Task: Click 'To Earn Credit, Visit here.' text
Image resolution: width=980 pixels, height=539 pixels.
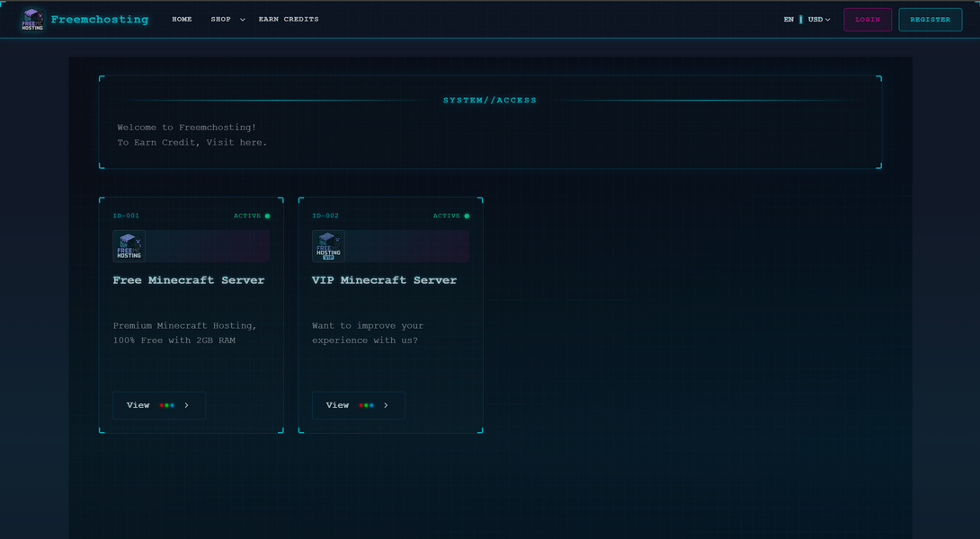Action: click(x=192, y=143)
